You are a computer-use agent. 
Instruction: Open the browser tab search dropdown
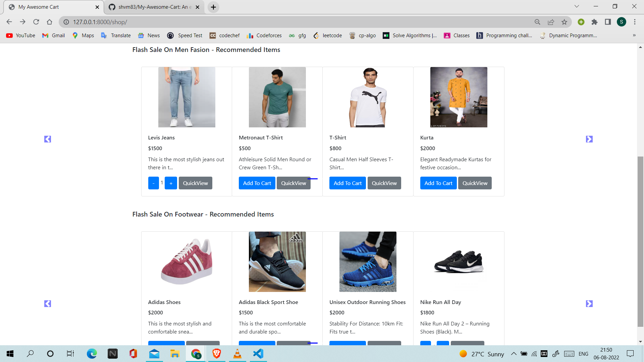[x=576, y=6]
